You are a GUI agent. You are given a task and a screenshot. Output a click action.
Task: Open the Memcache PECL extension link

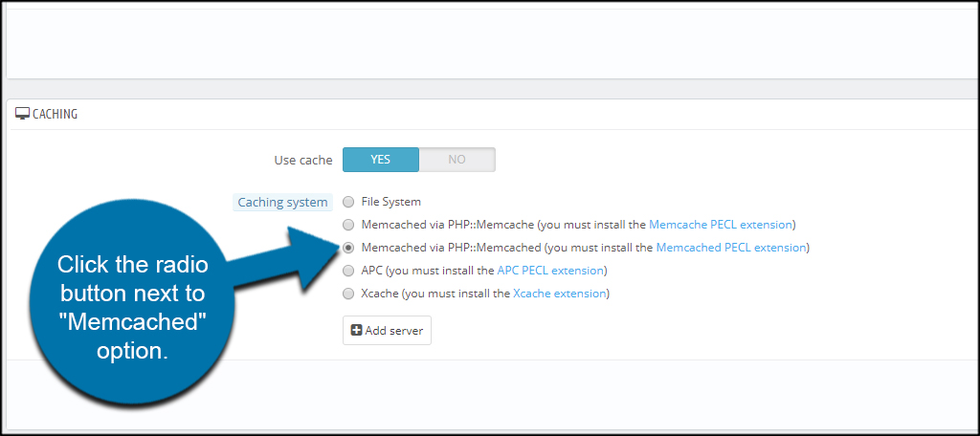pos(721,225)
